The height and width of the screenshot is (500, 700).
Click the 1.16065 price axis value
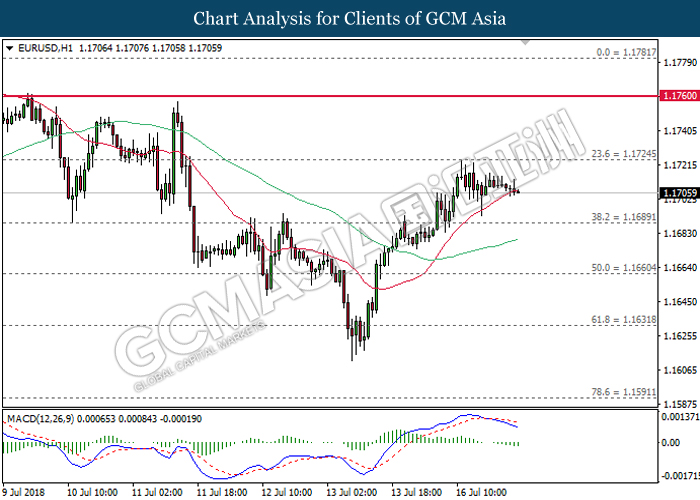[680, 370]
